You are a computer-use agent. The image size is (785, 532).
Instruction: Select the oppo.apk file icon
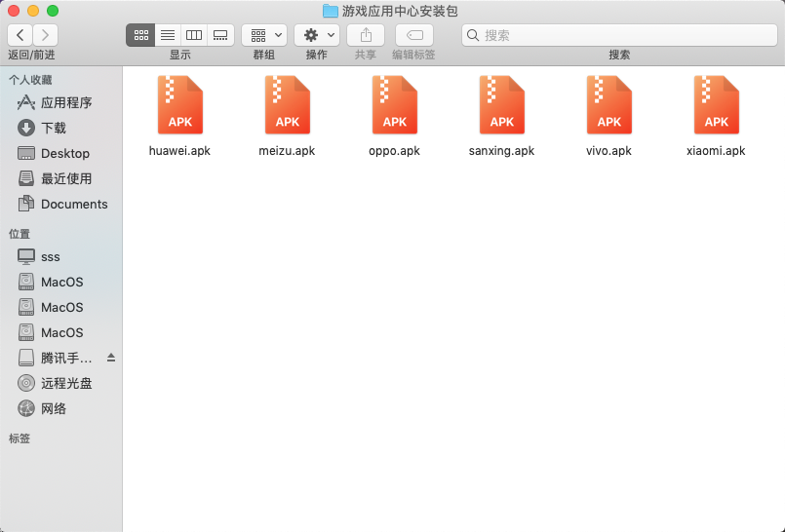(x=395, y=104)
